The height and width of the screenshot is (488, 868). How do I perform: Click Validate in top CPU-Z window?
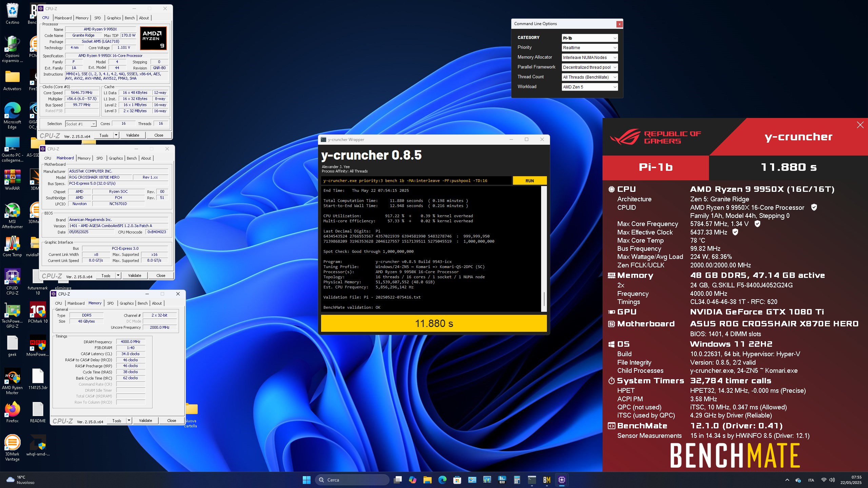[133, 135]
